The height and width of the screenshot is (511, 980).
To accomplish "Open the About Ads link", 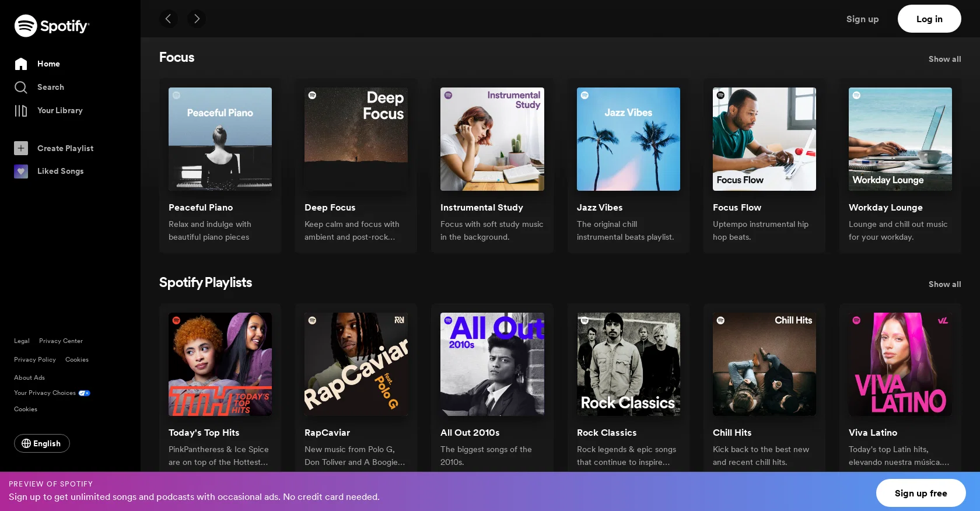I will point(29,377).
